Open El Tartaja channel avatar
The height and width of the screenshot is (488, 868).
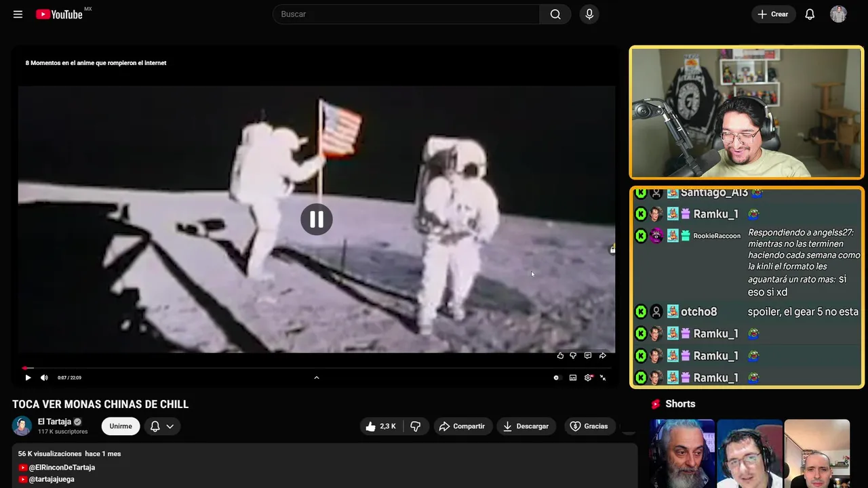[x=22, y=426]
